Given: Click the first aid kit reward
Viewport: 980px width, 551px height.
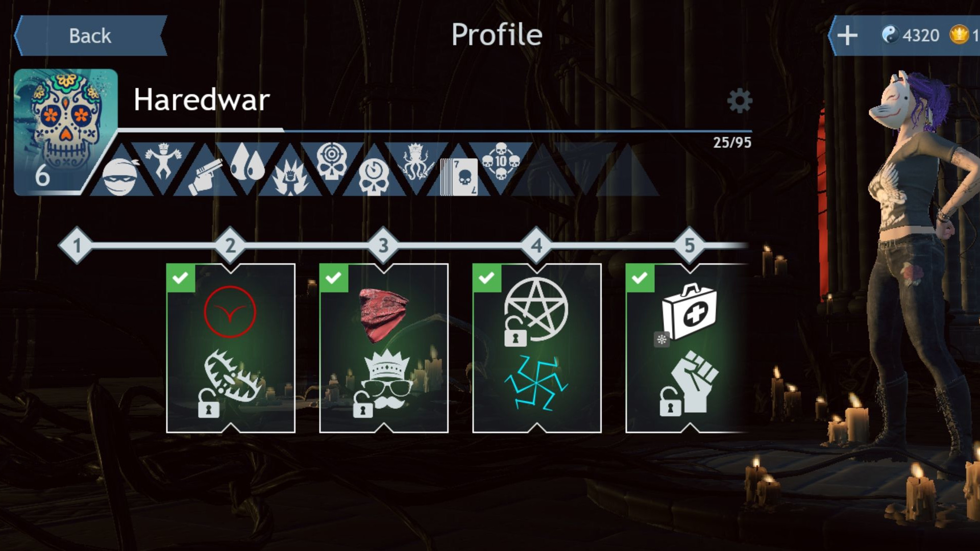Looking at the screenshot, I should click(x=689, y=312).
